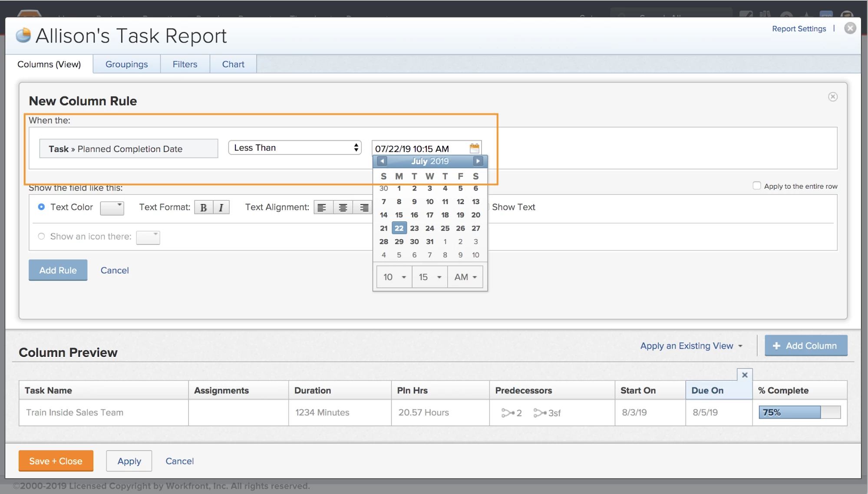Click the calendar icon in the date field
The width and height of the screenshot is (868, 494).
tap(474, 148)
